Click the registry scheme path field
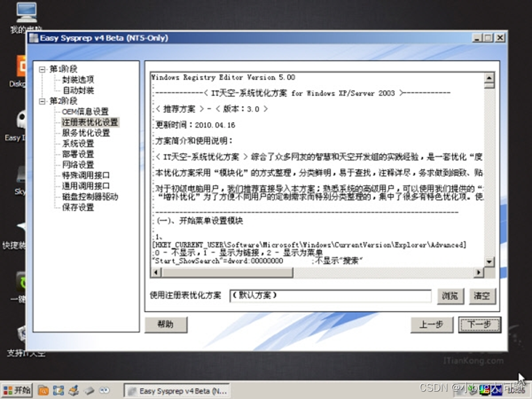Image resolution: width=532 pixels, height=399 pixels. point(331,296)
